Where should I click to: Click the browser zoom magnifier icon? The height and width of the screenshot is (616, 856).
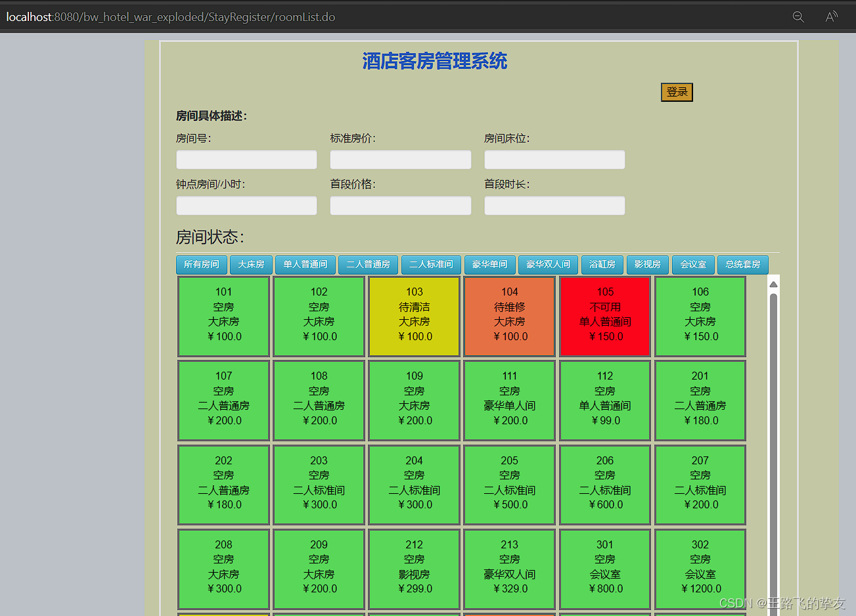pos(798,17)
